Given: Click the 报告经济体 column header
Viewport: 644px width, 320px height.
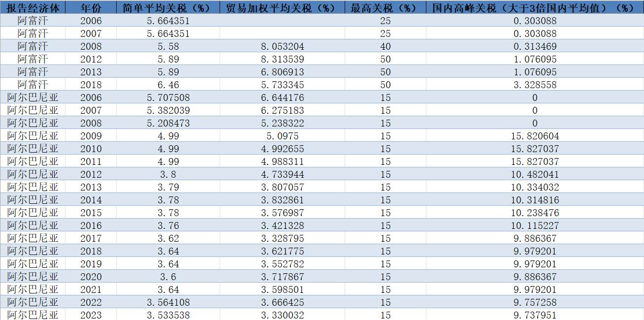Looking at the screenshot, I should tap(32, 8).
